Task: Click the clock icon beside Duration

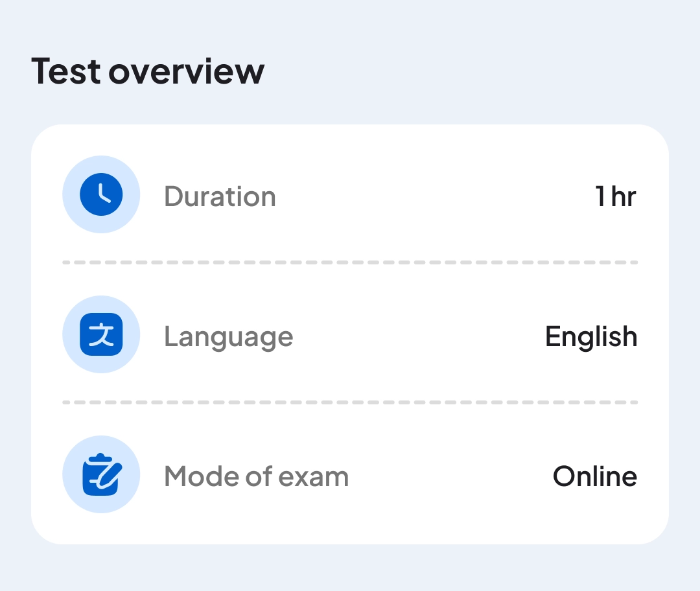Action: click(101, 194)
